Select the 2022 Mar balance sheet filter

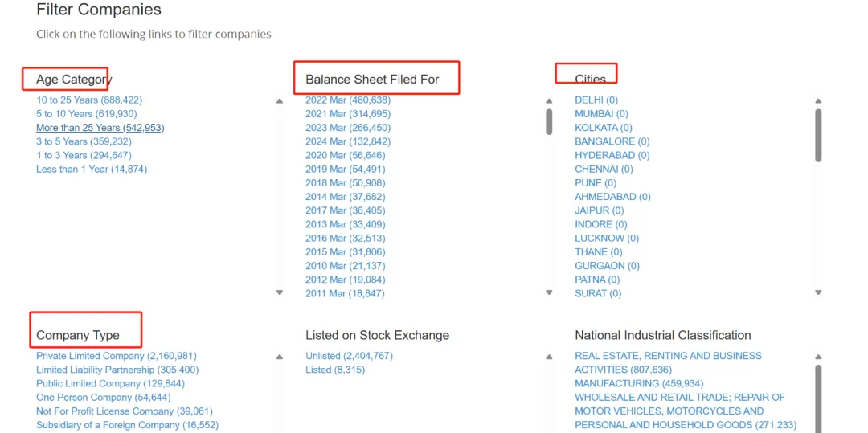pos(347,100)
